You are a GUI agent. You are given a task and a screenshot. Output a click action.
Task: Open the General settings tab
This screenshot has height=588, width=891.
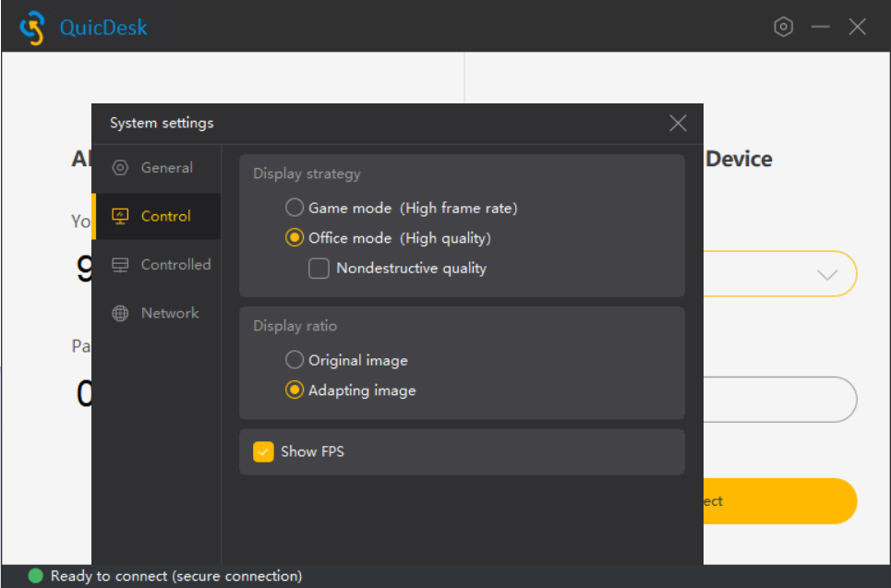[156, 168]
